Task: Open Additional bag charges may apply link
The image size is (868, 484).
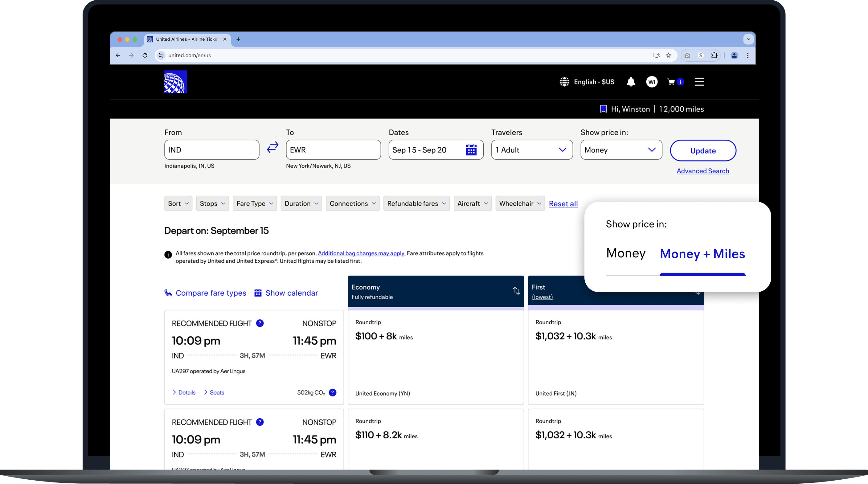Action: point(362,253)
